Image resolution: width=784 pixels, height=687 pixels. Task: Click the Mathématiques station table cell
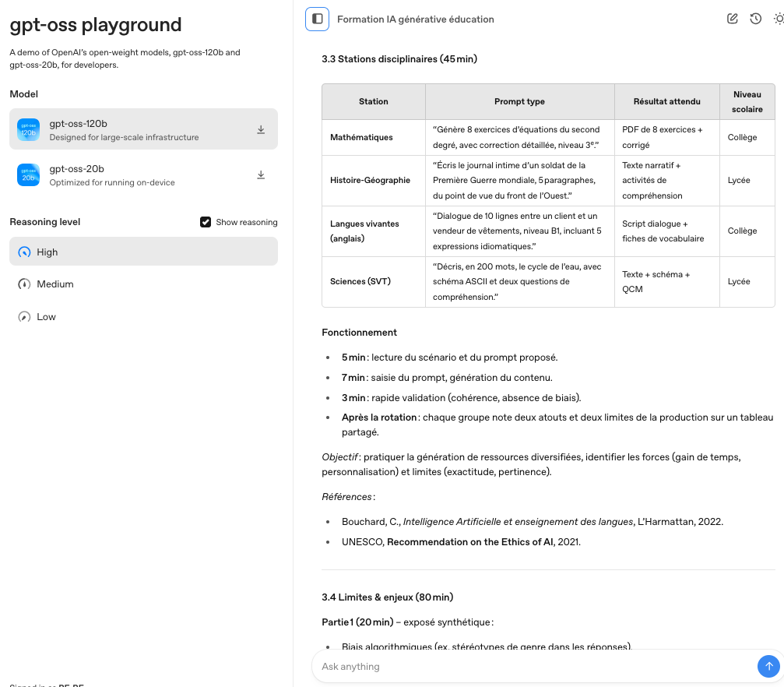361,137
